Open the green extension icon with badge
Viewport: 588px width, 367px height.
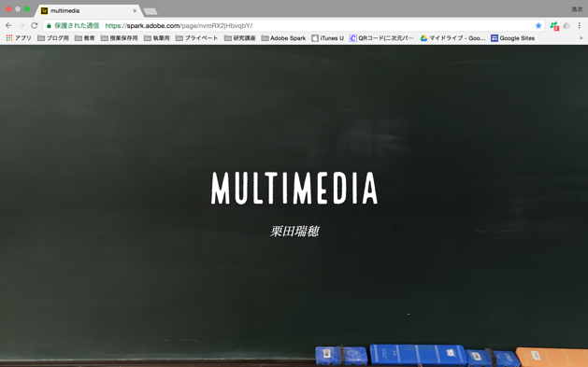554,26
